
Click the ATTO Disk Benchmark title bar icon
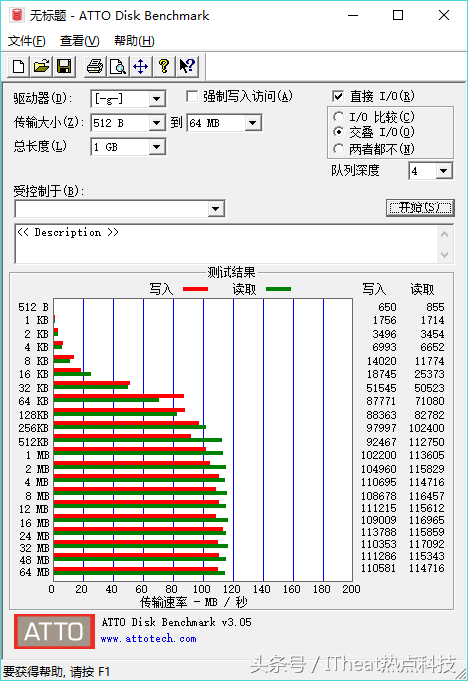point(16,16)
